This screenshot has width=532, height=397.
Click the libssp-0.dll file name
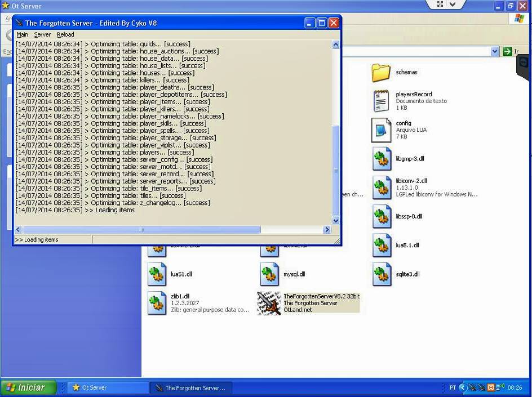point(409,216)
